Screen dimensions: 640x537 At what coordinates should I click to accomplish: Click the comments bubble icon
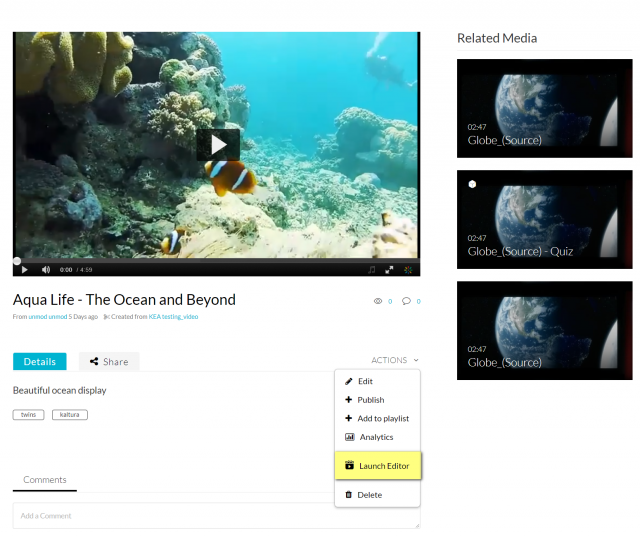(406, 301)
